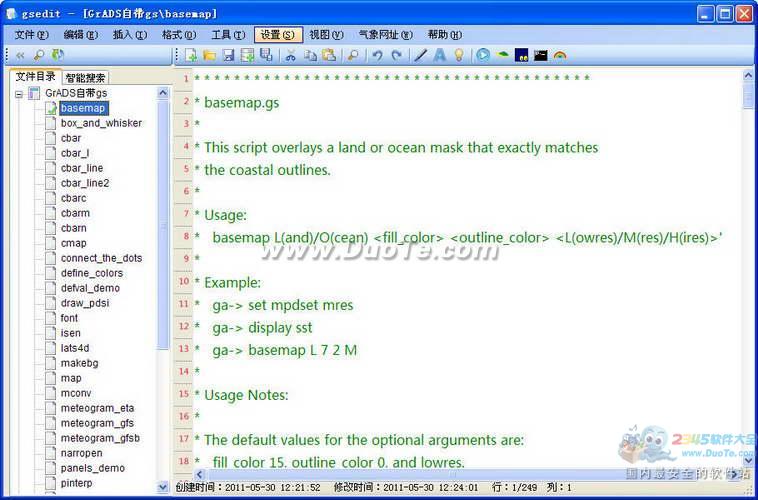This screenshot has height=500, width=758.
Task: Select cbar in the file tree
Action: (71, 138)
